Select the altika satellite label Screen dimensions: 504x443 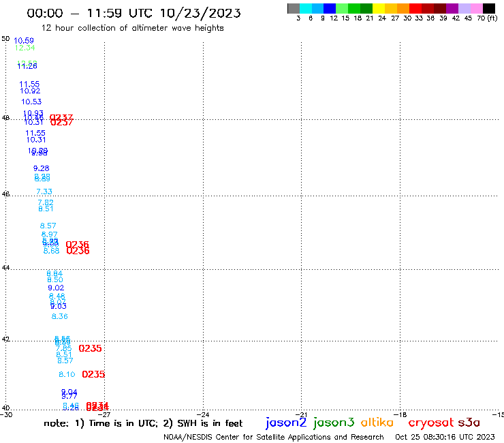click(377, 422)
